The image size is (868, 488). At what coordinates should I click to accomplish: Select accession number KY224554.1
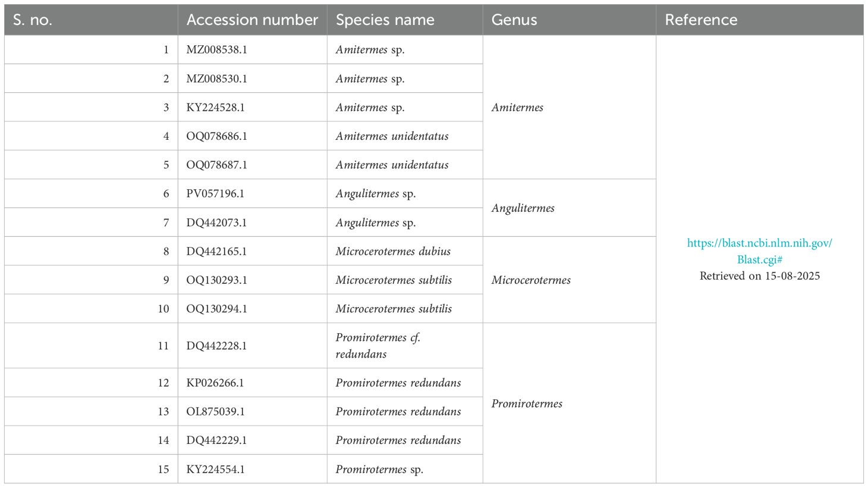(215, 469)
